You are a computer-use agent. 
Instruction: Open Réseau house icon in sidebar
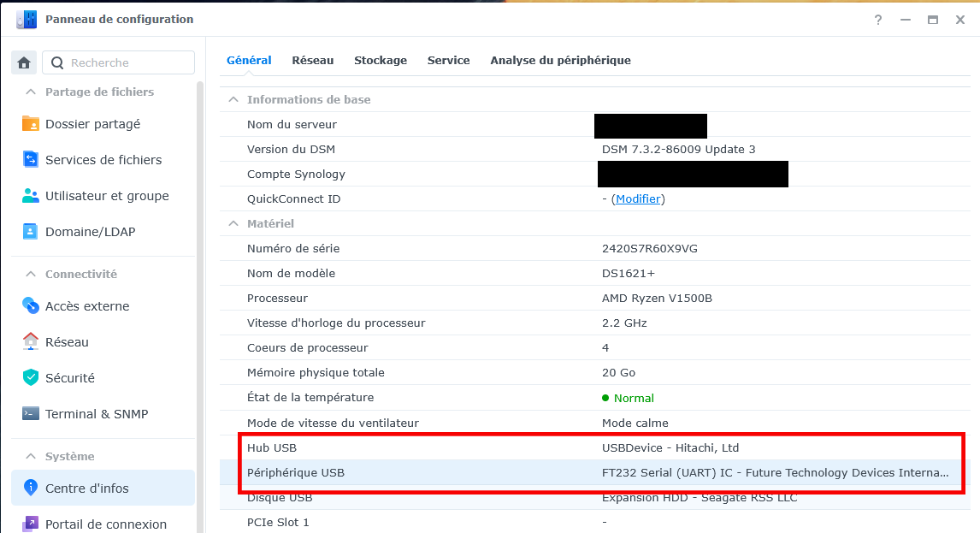tap(30, 341)
